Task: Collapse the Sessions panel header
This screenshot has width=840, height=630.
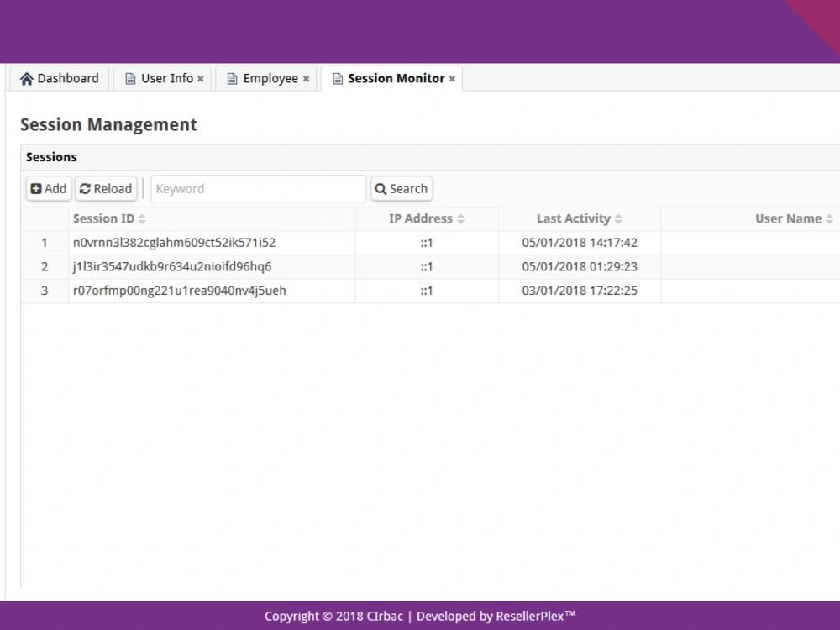Action: coord(51,157)
